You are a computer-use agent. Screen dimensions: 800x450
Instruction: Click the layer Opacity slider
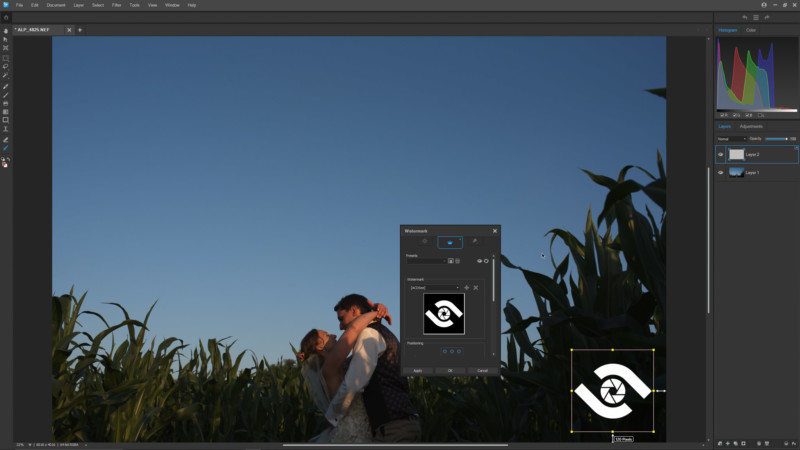776,139
